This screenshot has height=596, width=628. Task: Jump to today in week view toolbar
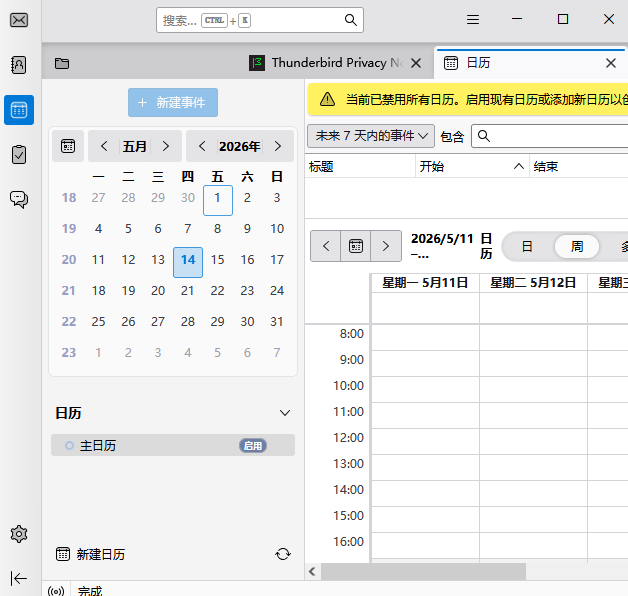(356, 246)
